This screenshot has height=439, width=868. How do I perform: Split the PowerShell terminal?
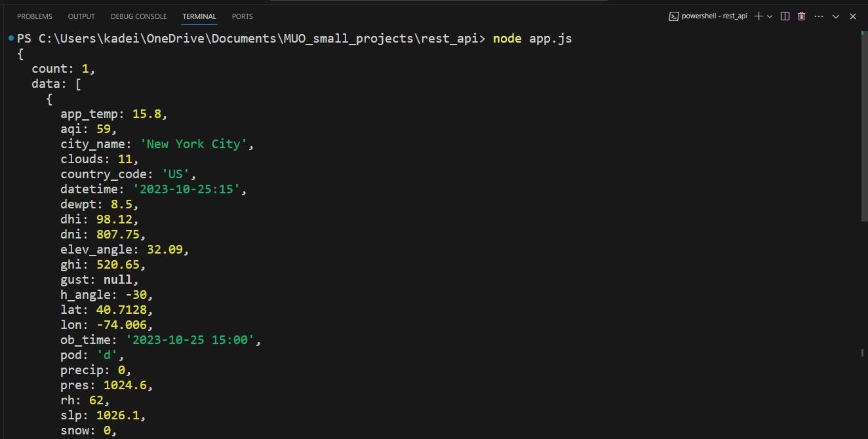[x=785, y=16]
